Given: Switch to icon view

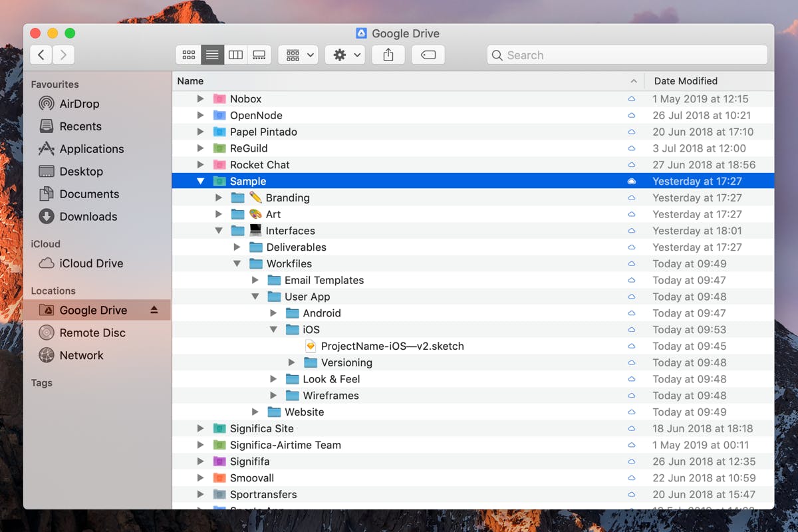Looking at the screenshot, I should (x=189, y=55).
